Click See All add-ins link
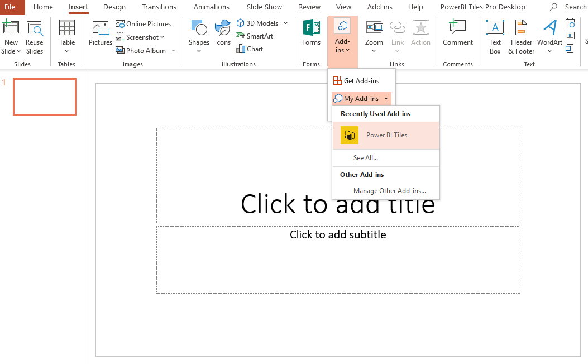Image resolution: width=588 pixels, height=364 pixels. click(366, 157)
